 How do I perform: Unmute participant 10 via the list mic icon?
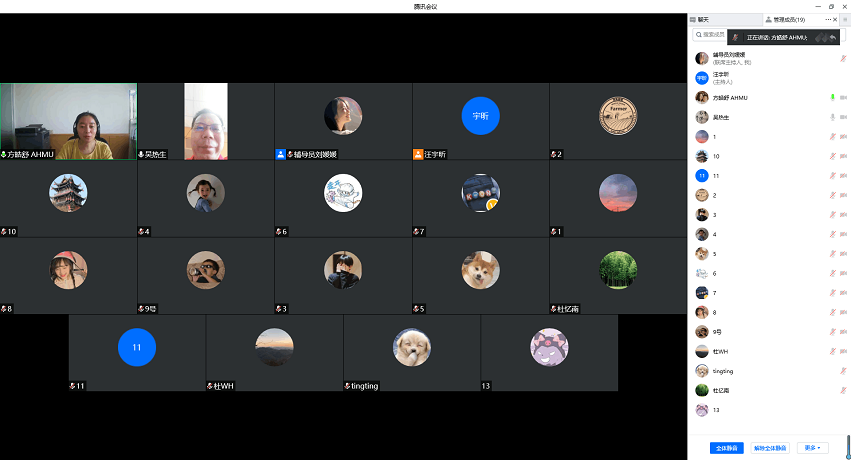832,156
